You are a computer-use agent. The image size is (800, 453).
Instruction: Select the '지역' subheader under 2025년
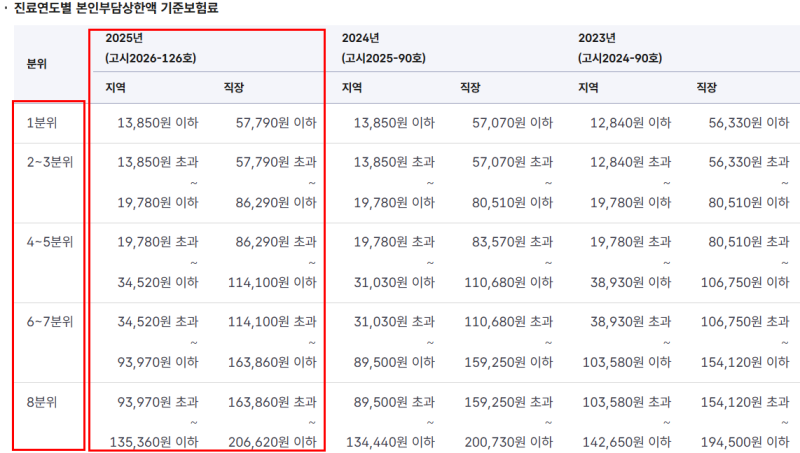click(116, 88)
